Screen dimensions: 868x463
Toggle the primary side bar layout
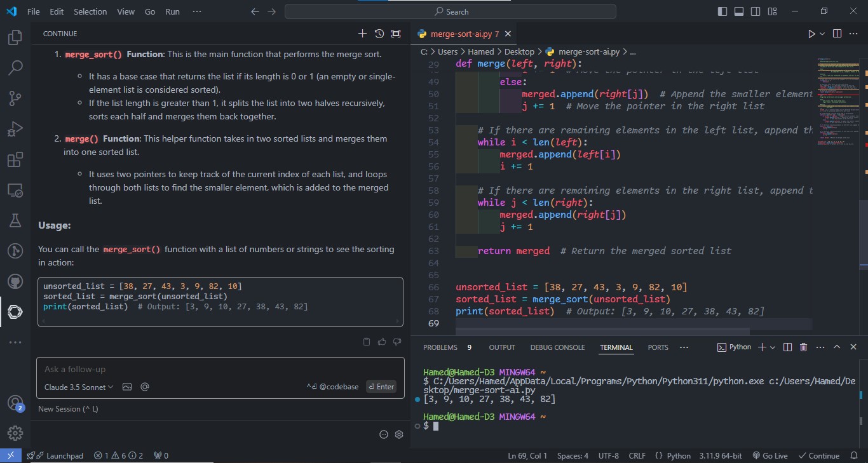722,11
